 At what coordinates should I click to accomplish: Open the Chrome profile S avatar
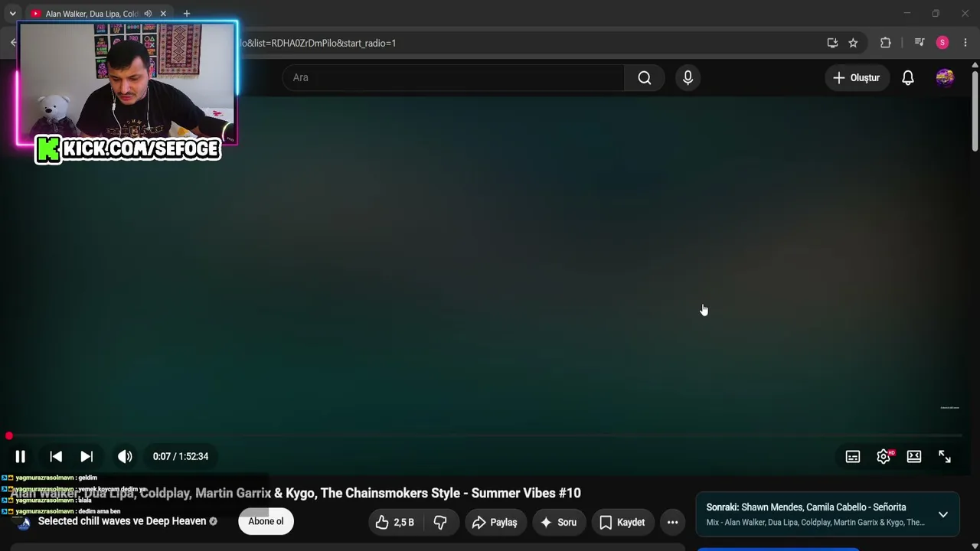(942, 43)
